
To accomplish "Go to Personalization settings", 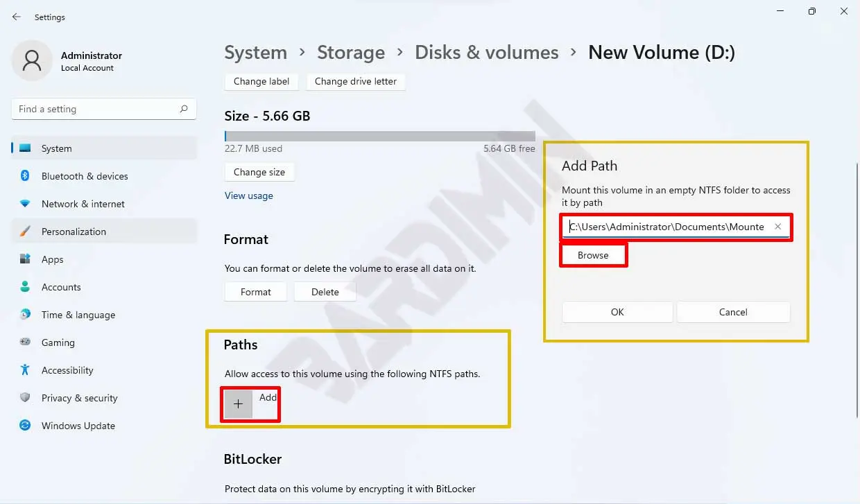I will (74, 232).
